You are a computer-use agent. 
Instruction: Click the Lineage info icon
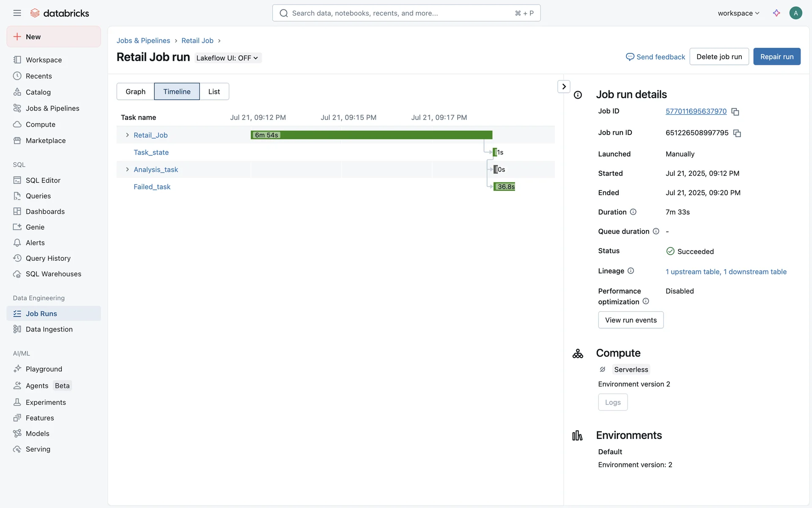[631, 271]
